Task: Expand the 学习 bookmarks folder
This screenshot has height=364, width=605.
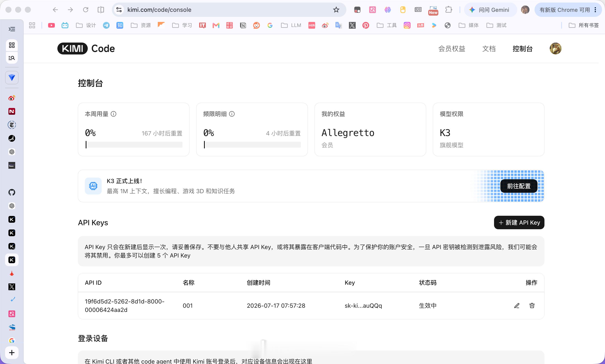Action: [x=182, y=25]
